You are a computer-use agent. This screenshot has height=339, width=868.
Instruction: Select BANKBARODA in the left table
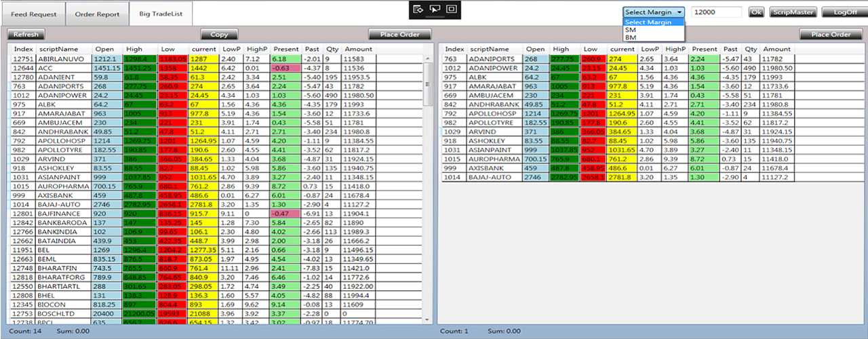point(216,222)
